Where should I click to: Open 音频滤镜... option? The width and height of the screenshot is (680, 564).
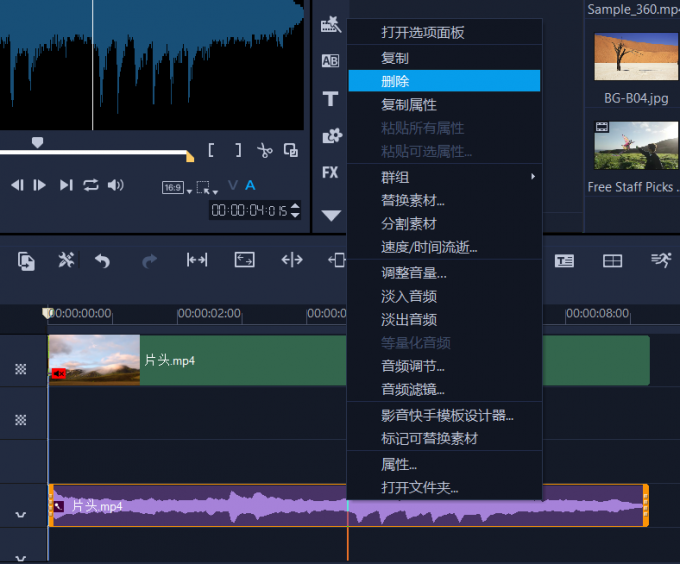pyautogui.click(x=445, y=389)
